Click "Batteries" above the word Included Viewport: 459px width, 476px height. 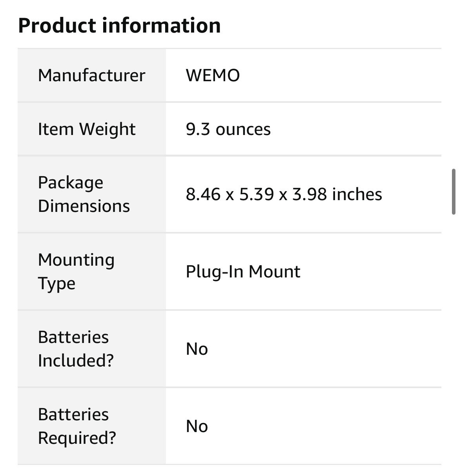point(73,337)
